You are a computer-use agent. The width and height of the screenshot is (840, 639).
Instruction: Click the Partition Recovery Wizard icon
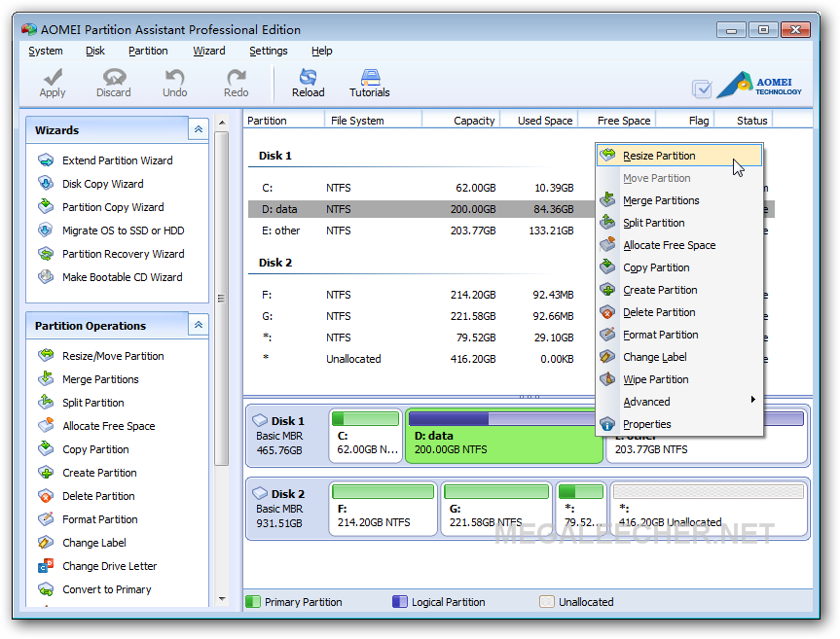point(46,254)
